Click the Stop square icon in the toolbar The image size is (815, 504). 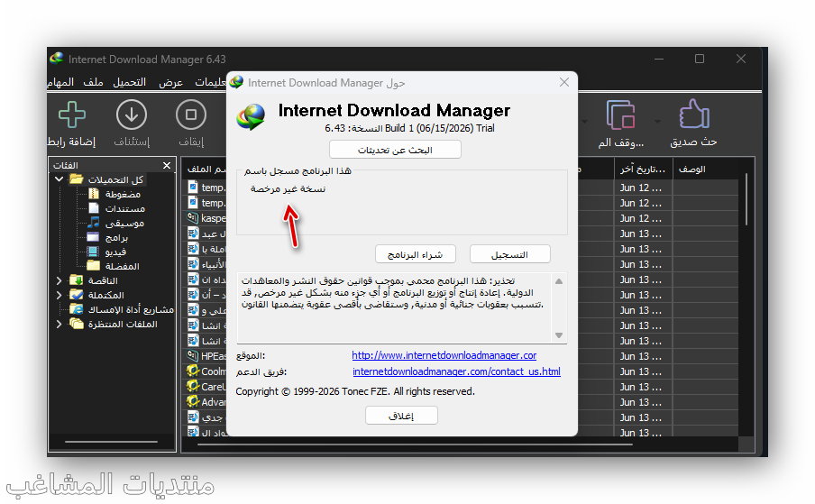point(191,115)
